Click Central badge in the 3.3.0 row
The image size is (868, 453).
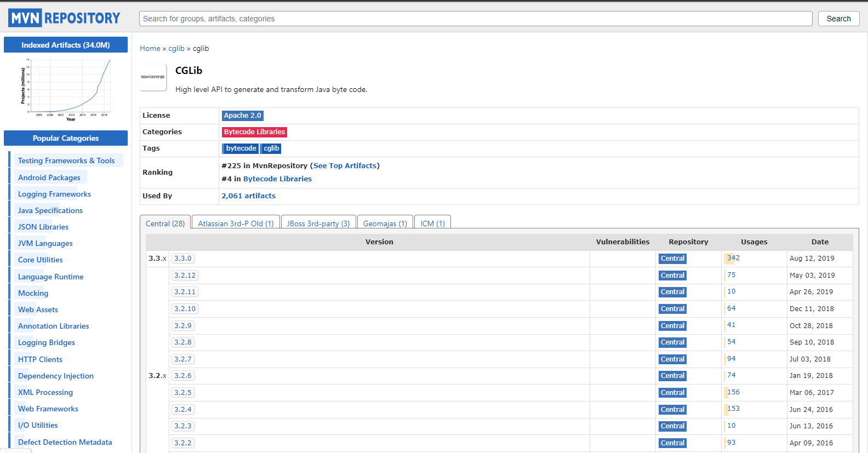pos(672,259)
